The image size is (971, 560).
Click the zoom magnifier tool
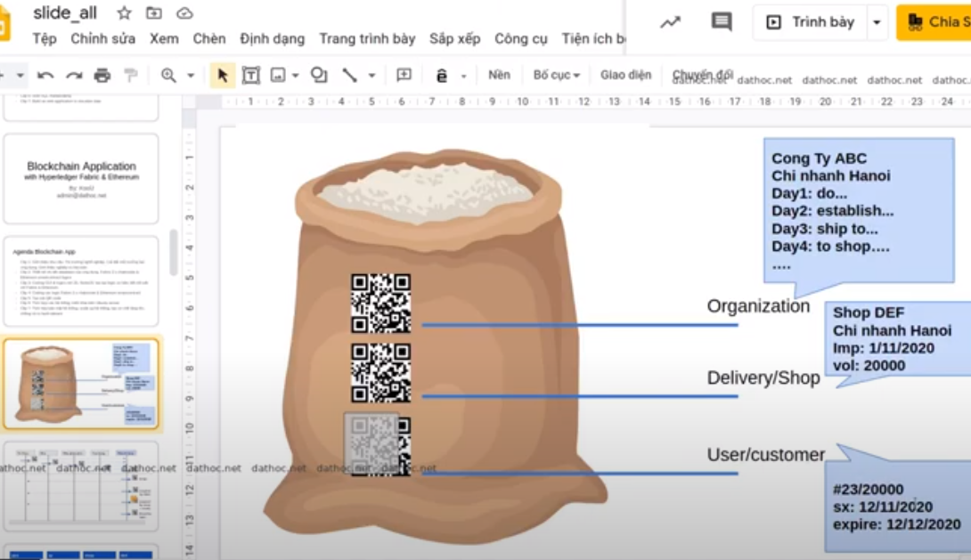(167, 76)
